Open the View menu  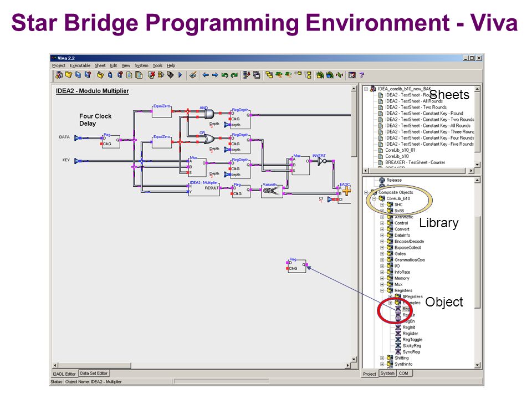pyautogui.click(x=126, y=65)
